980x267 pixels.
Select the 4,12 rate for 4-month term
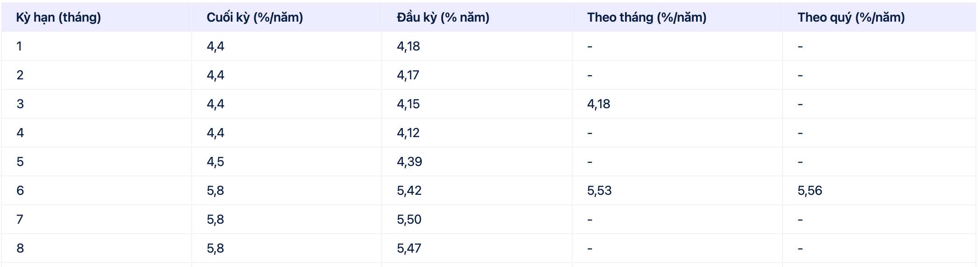[x=408, y=133]
